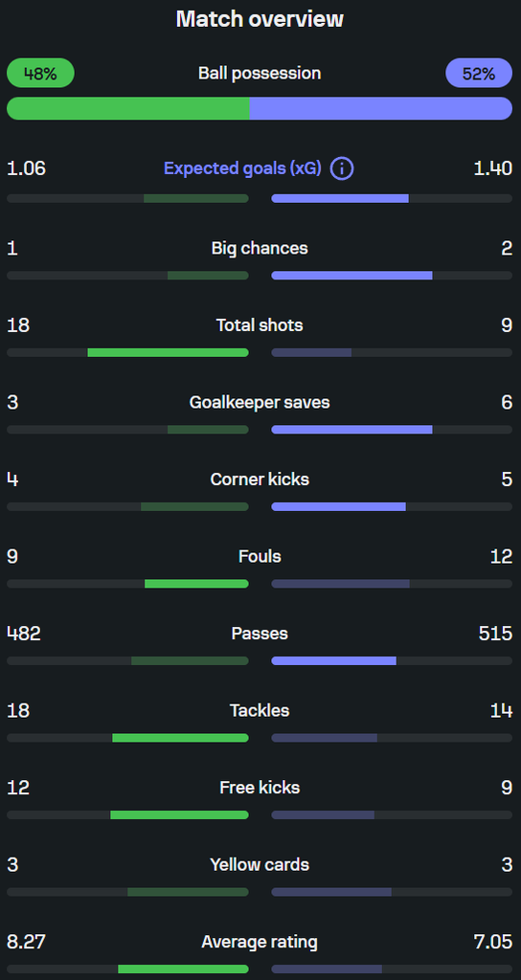Click the Goalkeeper saves purple bar
Screen dimensions: 521x980
(352, 430)
